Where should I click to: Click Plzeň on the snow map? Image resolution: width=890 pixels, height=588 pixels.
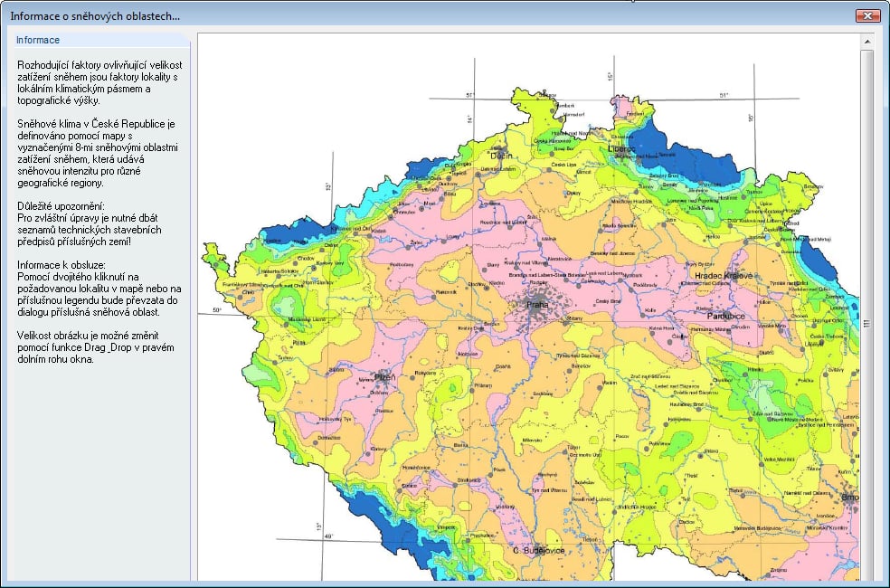[385, 377]
